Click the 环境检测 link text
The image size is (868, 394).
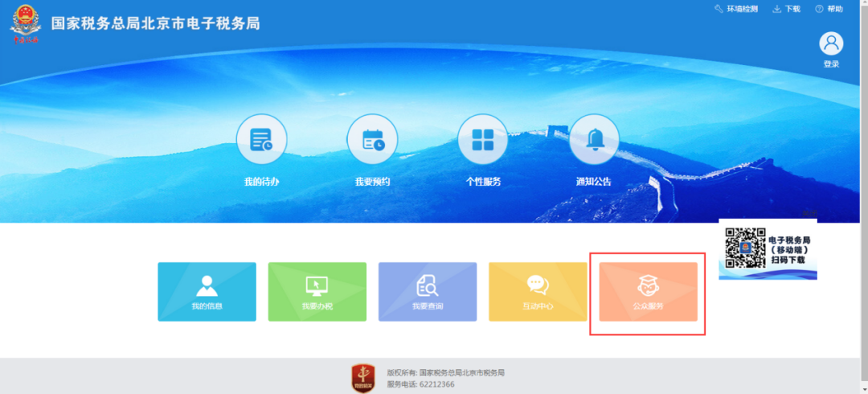743,10
